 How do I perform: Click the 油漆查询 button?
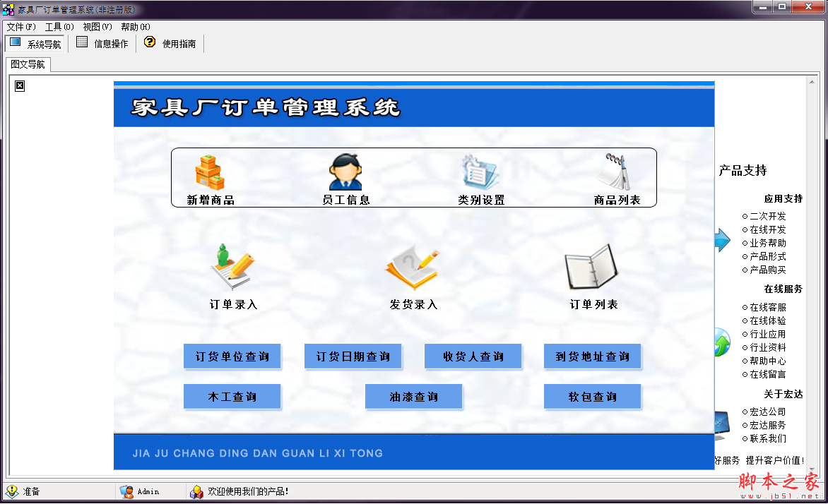[414, 397]
